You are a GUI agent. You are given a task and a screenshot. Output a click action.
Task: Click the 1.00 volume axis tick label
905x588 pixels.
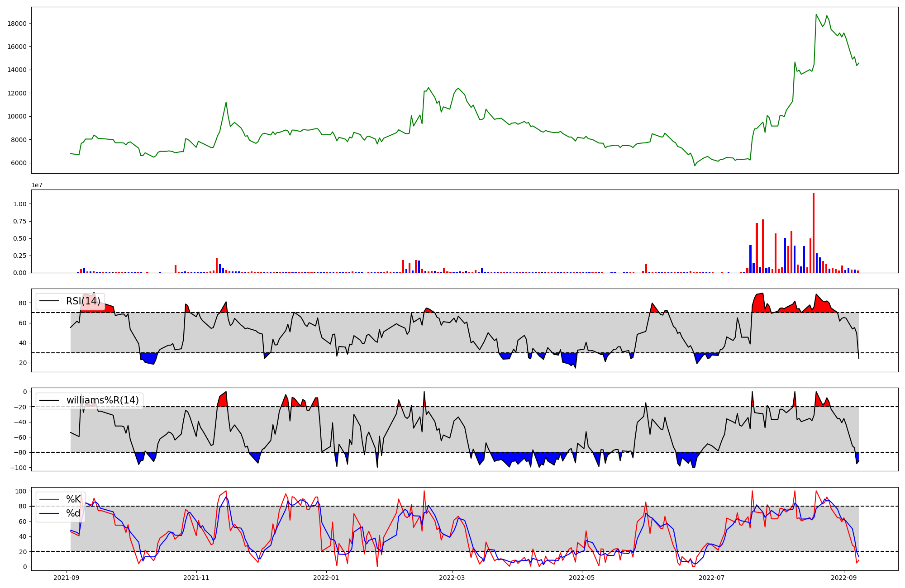click(21, 204)
